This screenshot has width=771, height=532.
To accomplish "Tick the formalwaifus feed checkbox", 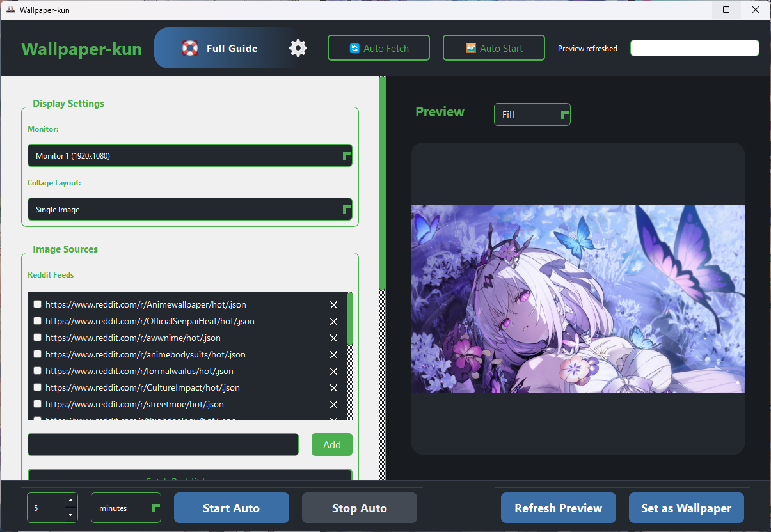I will pyautogui.click(x=38, y=371).
